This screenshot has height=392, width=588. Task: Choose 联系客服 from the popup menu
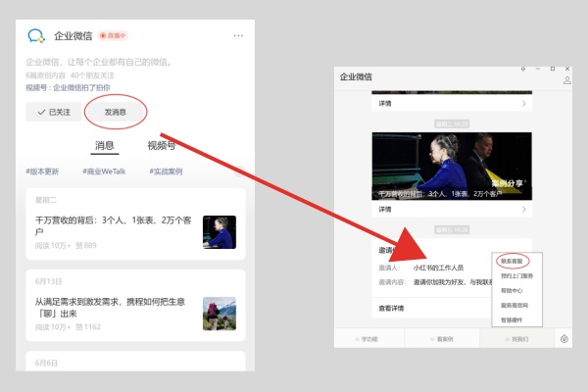coord(512,261)
